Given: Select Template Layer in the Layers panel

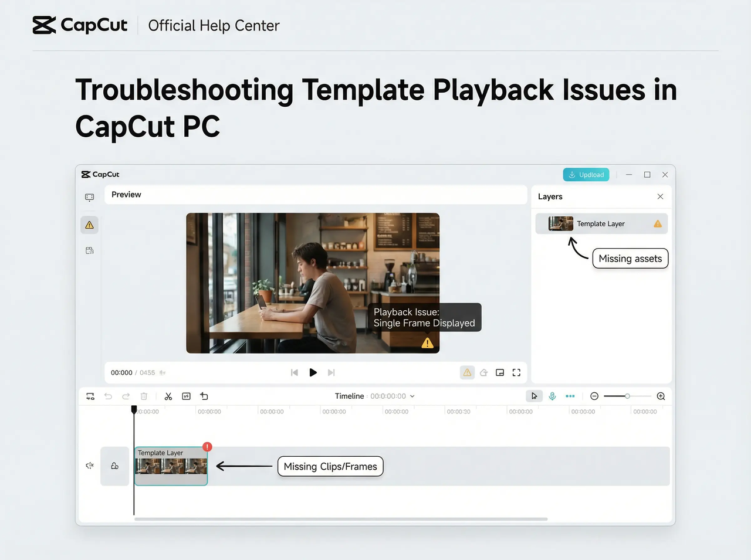Looking at the screenshot, I should (x=601, y=223).
